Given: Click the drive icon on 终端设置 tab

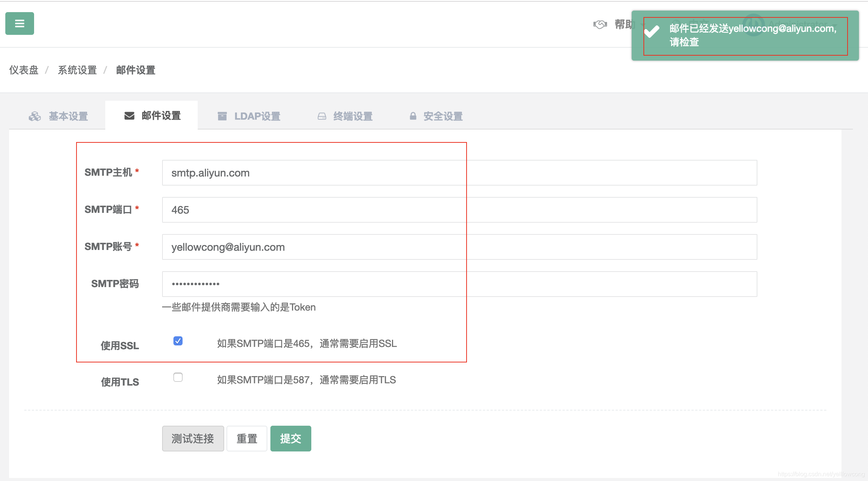Looking at the screenshot, I should coord(322,116).
